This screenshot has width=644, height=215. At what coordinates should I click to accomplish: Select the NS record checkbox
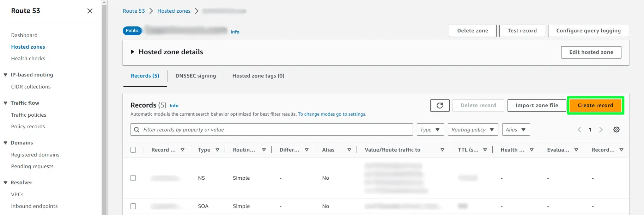pos(133,178)
